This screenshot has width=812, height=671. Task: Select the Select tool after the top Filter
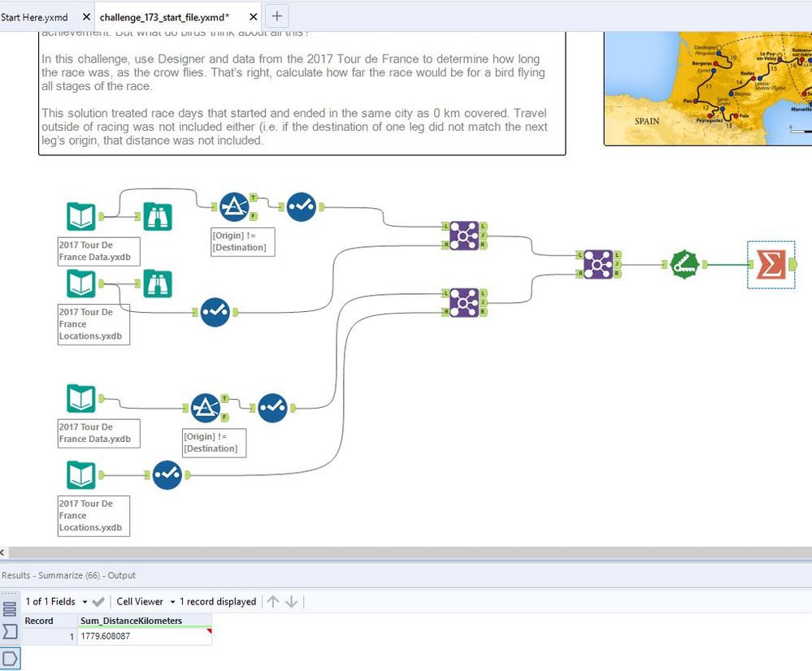302,206
